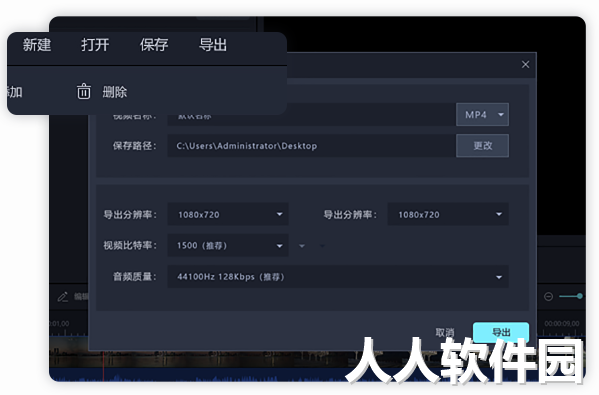This screenshot has width=599, height=395.
Task: Select the 保存 menu item
Action: [x=154, y=45]
